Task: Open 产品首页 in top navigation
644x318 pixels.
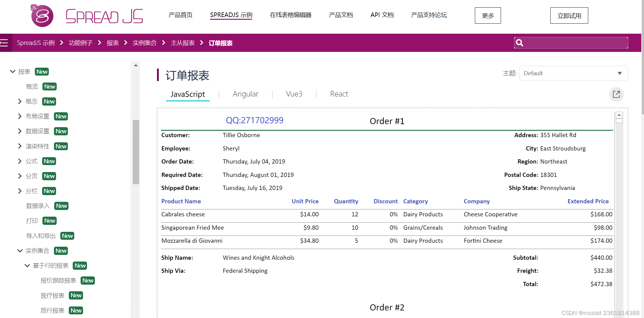Action: pos(181,15)
